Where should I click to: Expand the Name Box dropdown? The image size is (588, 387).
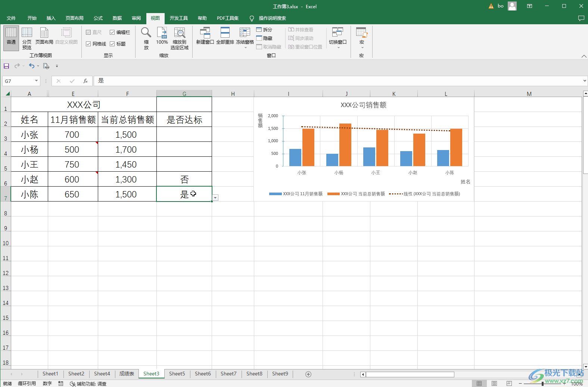click(36, 81)
